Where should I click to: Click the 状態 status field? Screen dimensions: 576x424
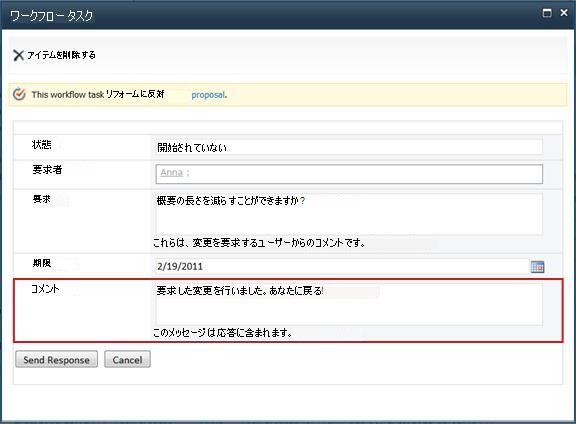coord(349,147)
